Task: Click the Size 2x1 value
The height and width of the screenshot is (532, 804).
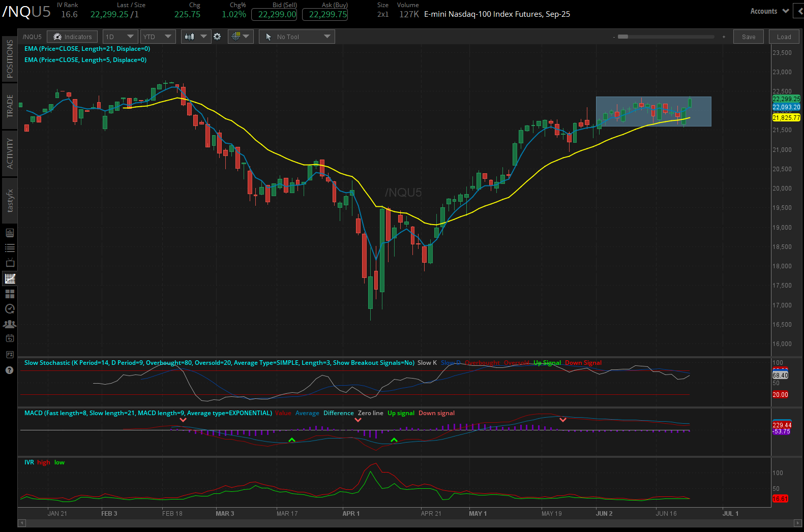Action: click(383, 14)
